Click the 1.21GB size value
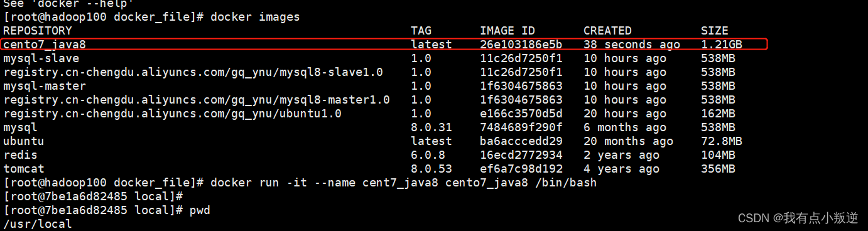 (722, 45)
